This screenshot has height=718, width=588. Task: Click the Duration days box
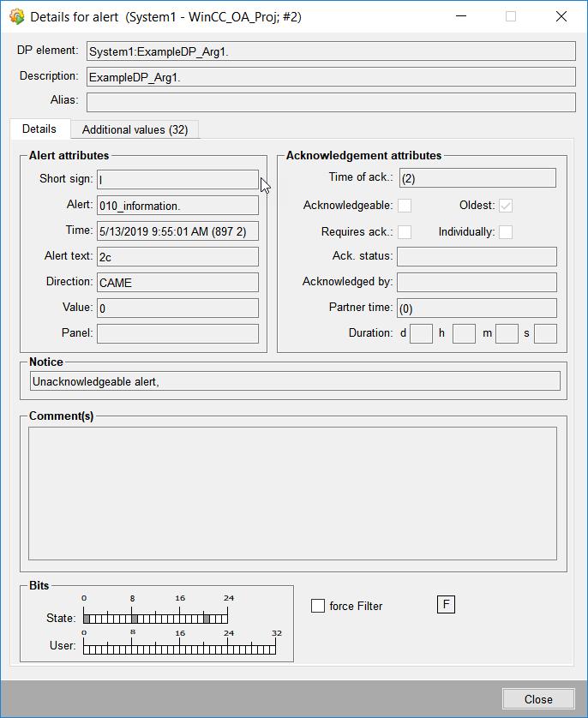(421, 333)
